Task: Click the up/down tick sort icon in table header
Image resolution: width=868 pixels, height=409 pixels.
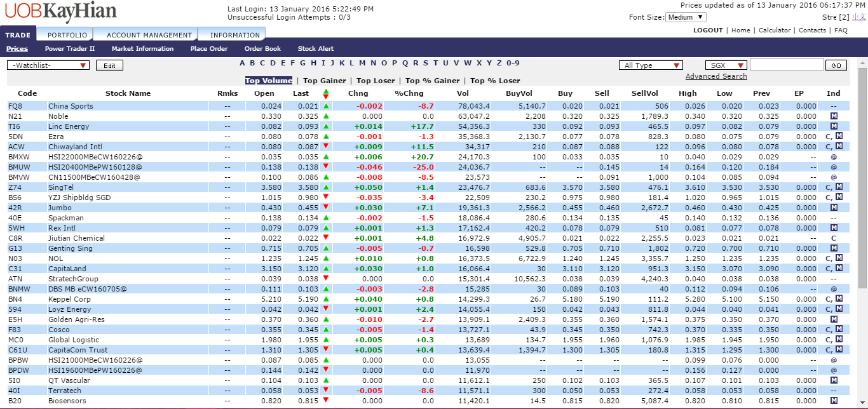Action: pos(326,93)
